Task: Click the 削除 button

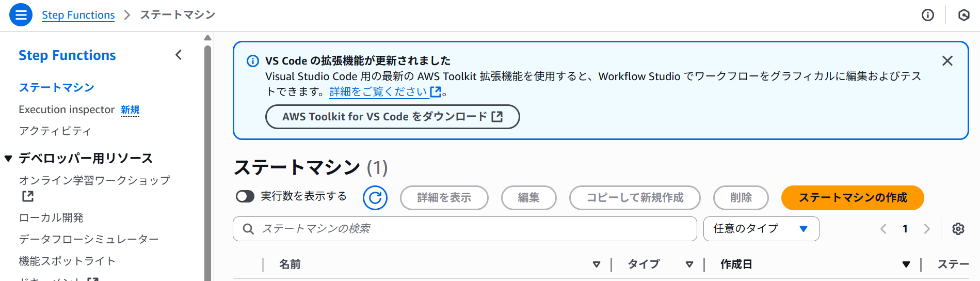Action: pyautogui.click(x=741, y=198)
